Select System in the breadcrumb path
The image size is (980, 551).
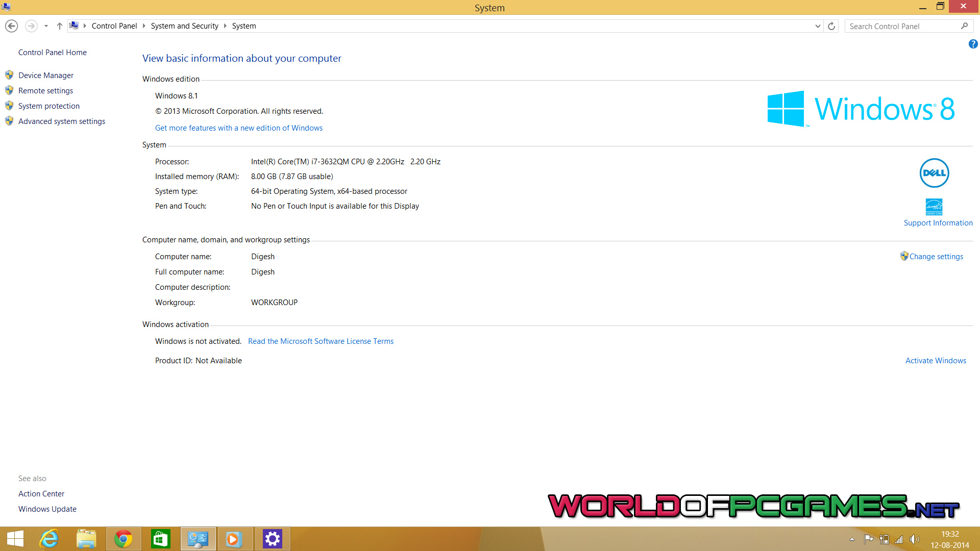click(x=244, y=26)
